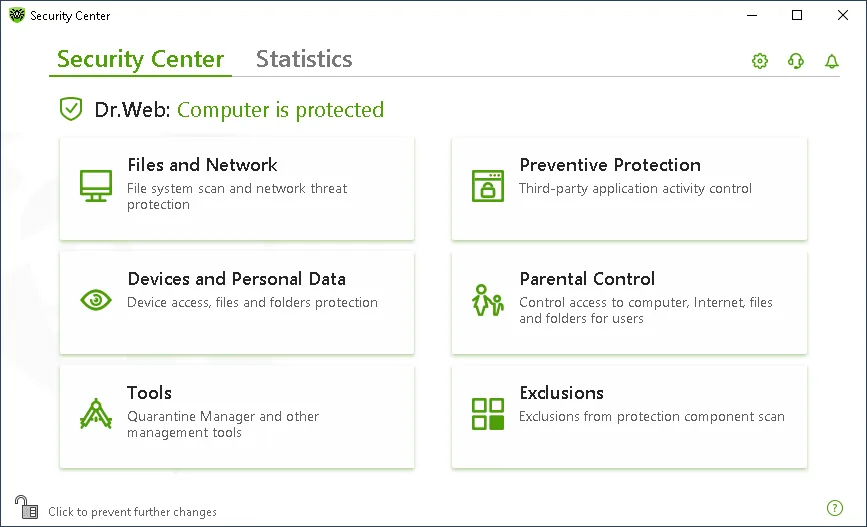
Task: Click the eye icon for Devices and Personal Data
Action: click(96, 300)
